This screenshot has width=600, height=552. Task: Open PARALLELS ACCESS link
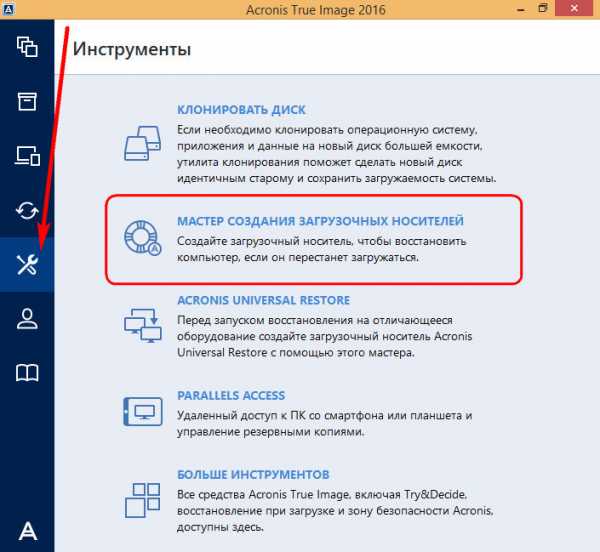click(x=231, y=395)
